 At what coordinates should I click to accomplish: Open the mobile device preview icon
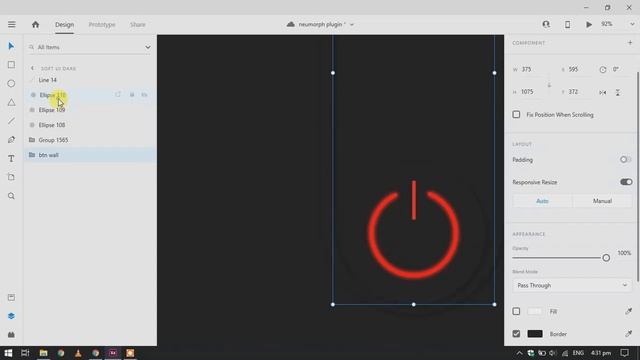(x=567, y=24)
